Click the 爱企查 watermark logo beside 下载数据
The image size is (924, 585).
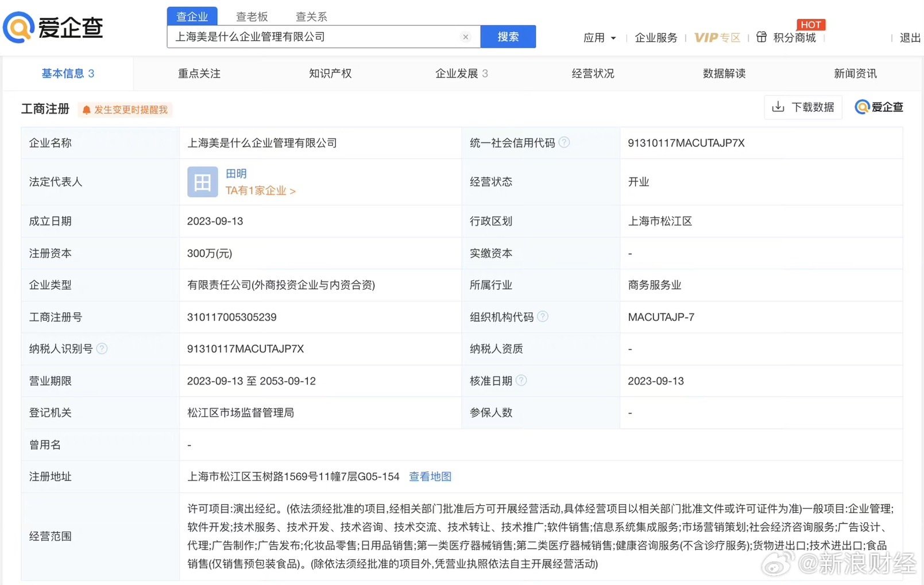click(879, 107)
